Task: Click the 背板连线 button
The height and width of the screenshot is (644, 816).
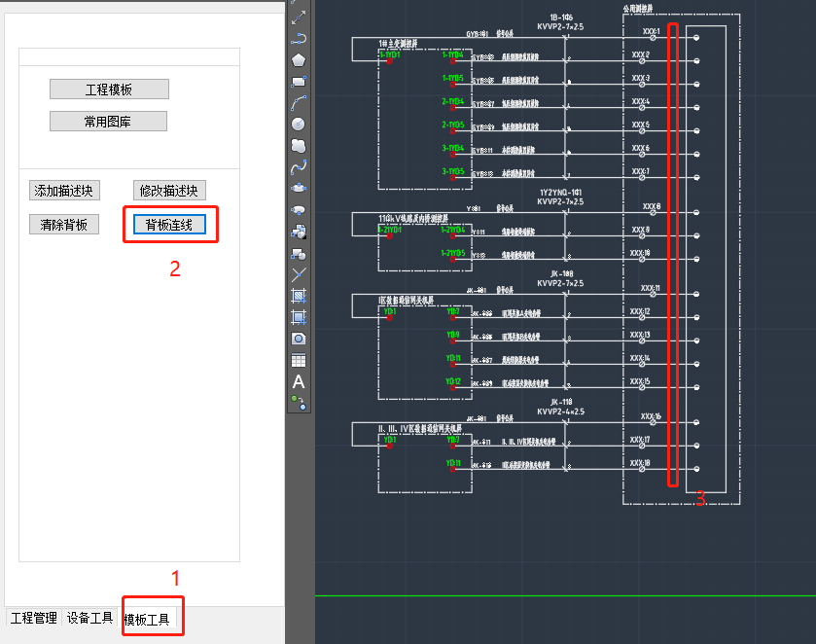Action: click(x=169, y=225)
